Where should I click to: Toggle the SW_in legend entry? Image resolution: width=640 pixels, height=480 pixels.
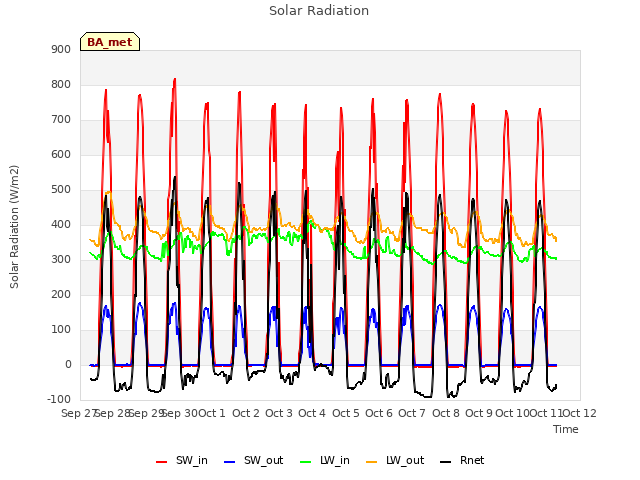point(182,460)
